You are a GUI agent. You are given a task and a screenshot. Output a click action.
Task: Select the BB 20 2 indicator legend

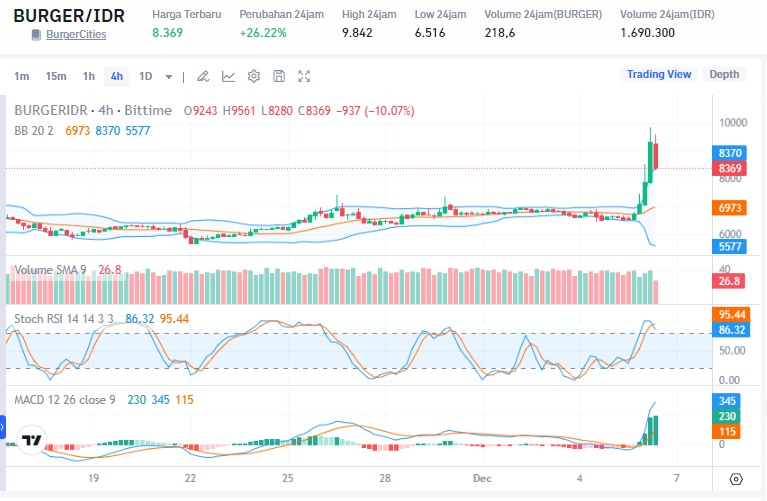click(x=34, y=131)
